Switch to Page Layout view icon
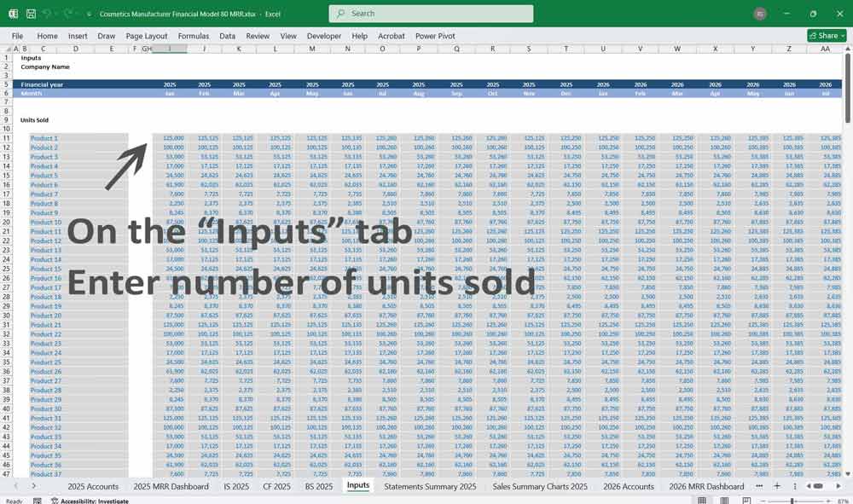The width and height of the screenshot is (853, 504). click(724, 501)
